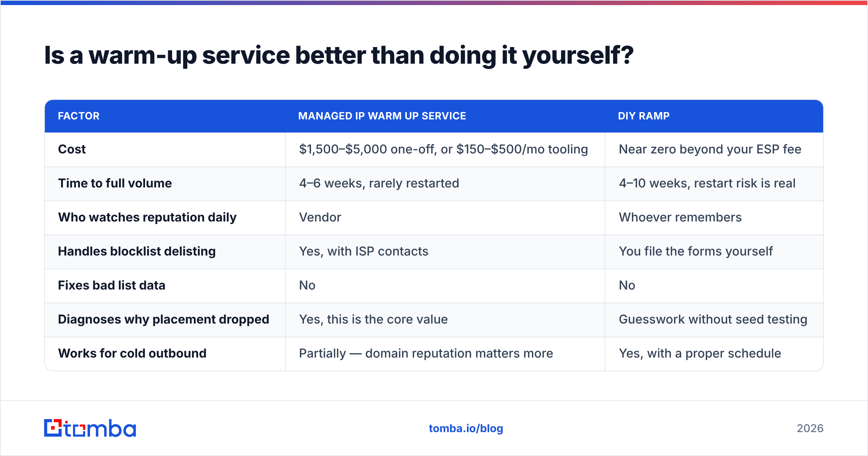
Task: Click 'Yes, this is the core value'
Action: click(373, 319)
